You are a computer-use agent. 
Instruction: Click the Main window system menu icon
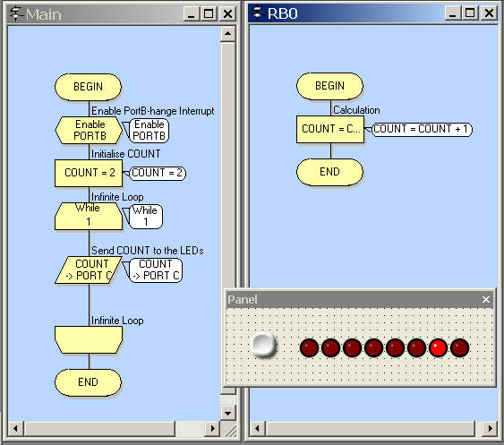pyautogui.click(x=16, y=13)
